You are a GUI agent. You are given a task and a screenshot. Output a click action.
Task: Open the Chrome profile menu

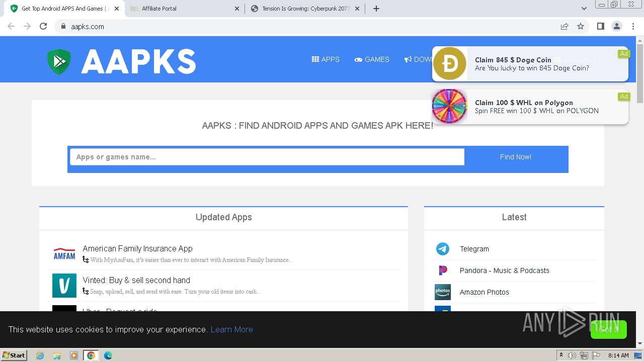[x=616, y=26]
